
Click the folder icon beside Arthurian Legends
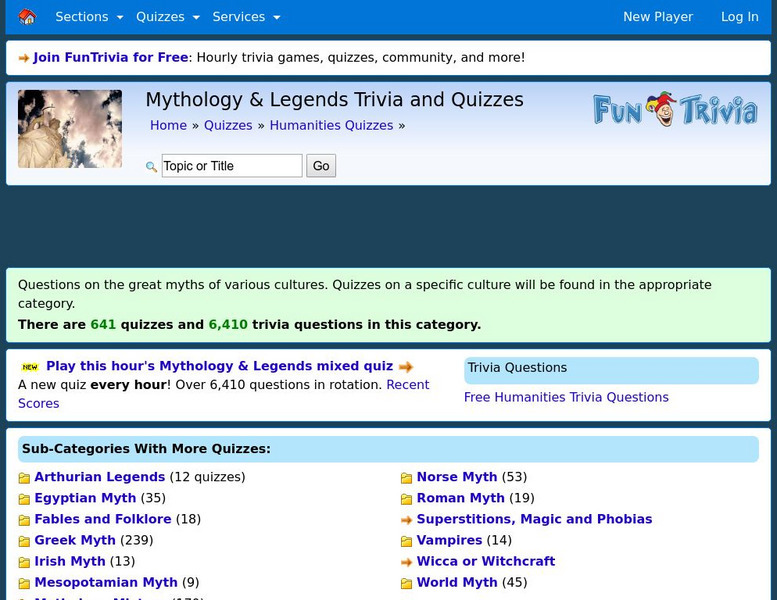coord(24,478)
